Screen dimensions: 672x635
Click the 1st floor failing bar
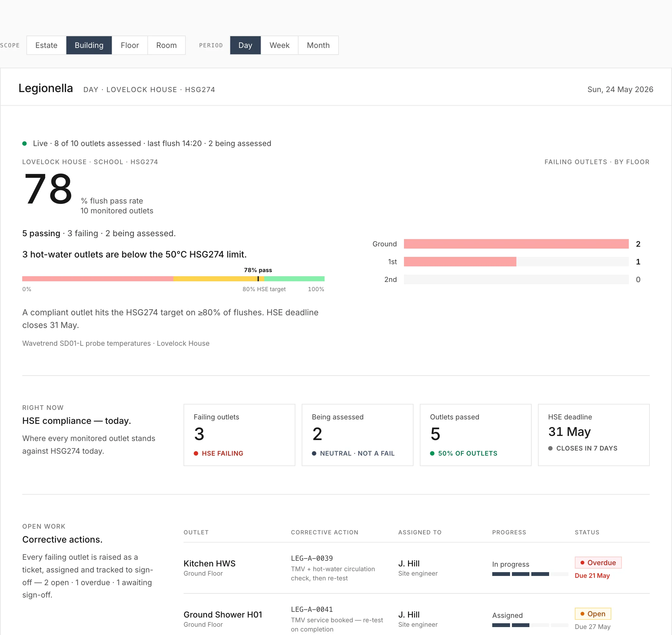(x=460, y=262)
